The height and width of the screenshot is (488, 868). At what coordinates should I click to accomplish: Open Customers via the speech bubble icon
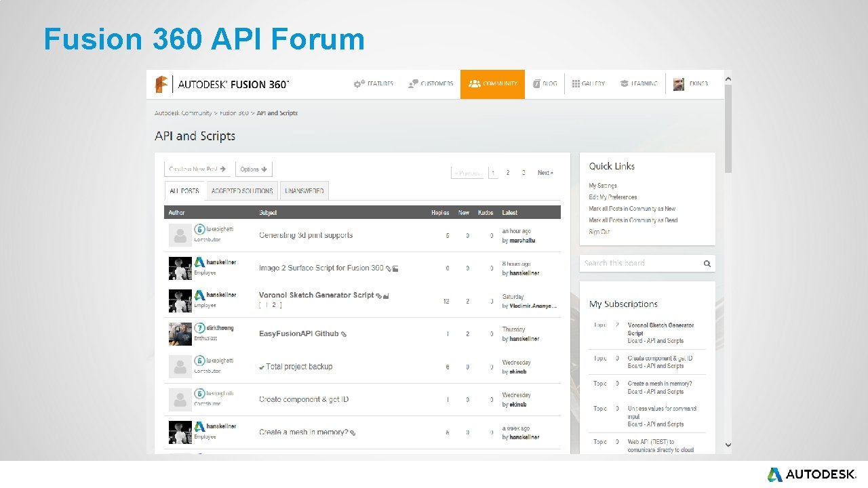tap(412, 84)
